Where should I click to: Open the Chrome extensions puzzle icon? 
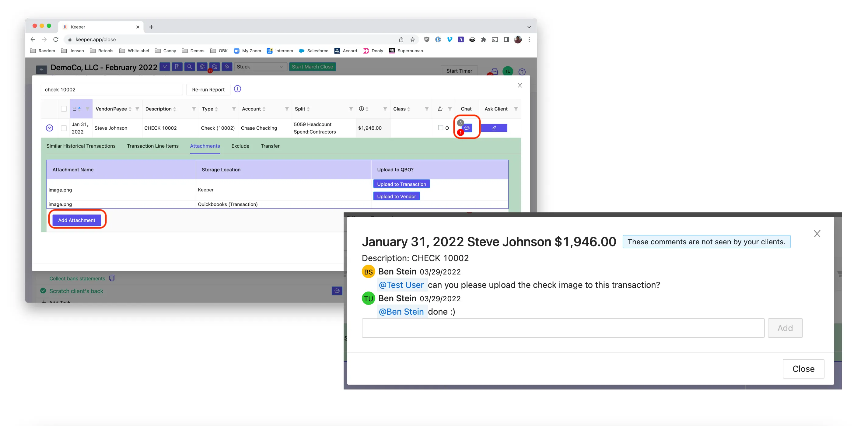484,39
